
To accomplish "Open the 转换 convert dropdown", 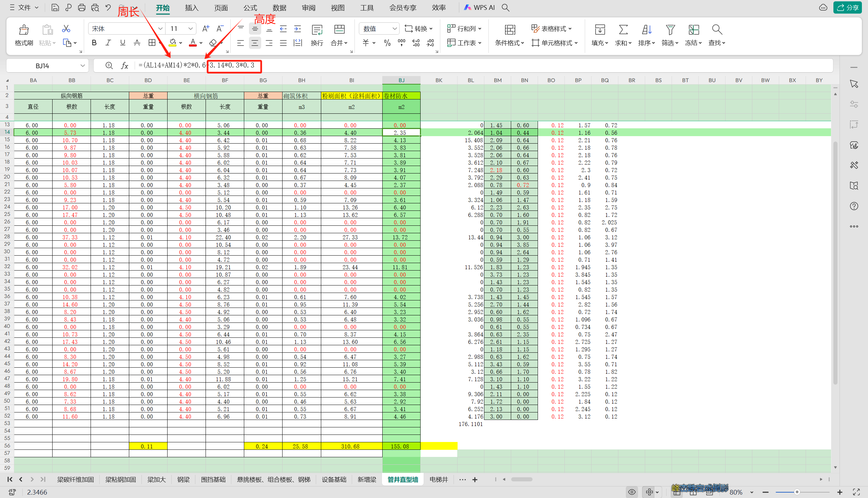I will (419, 29).
